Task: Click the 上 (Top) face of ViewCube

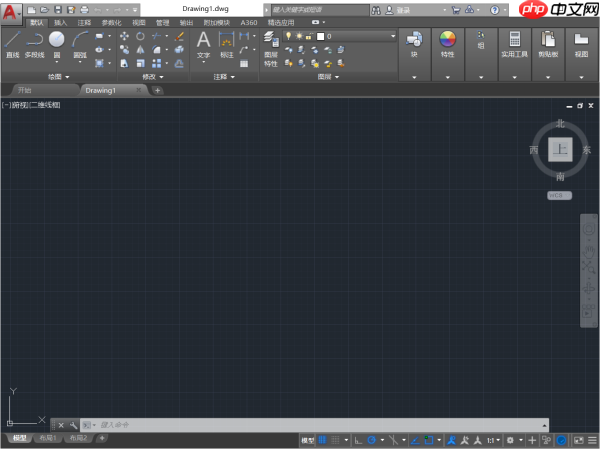Action: click(560, 149)
